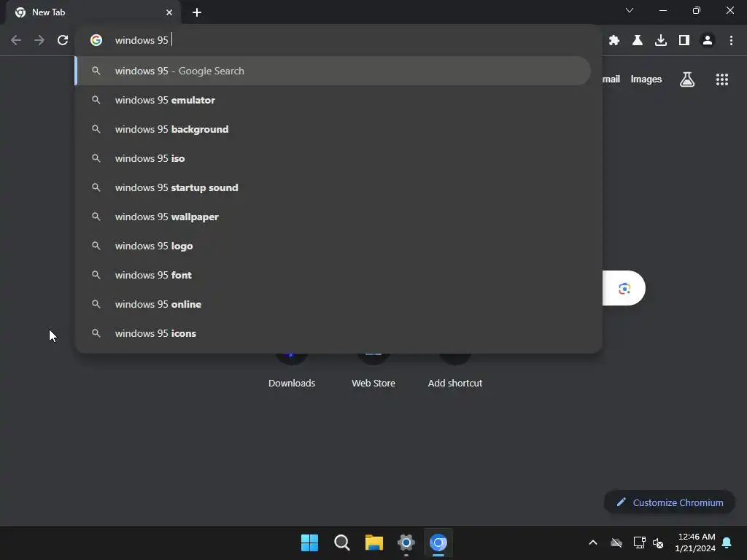
Task: Select the 'windows 95 logo' suggestion
Action: 333,246
